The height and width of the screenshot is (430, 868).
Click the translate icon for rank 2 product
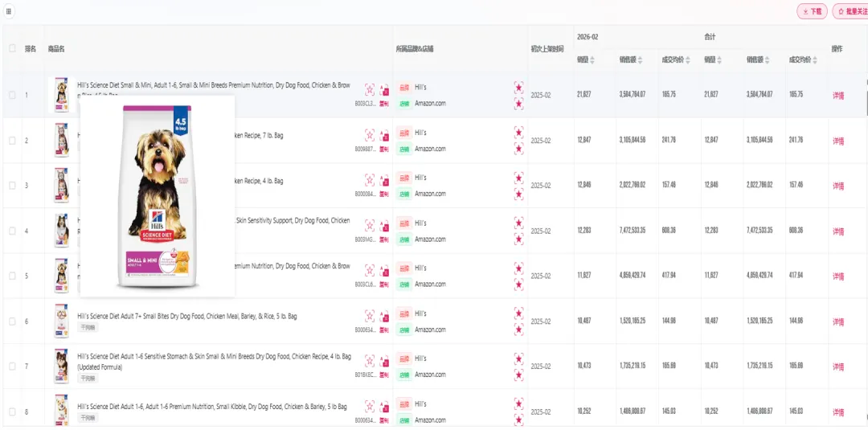click(x=383, y=134)
